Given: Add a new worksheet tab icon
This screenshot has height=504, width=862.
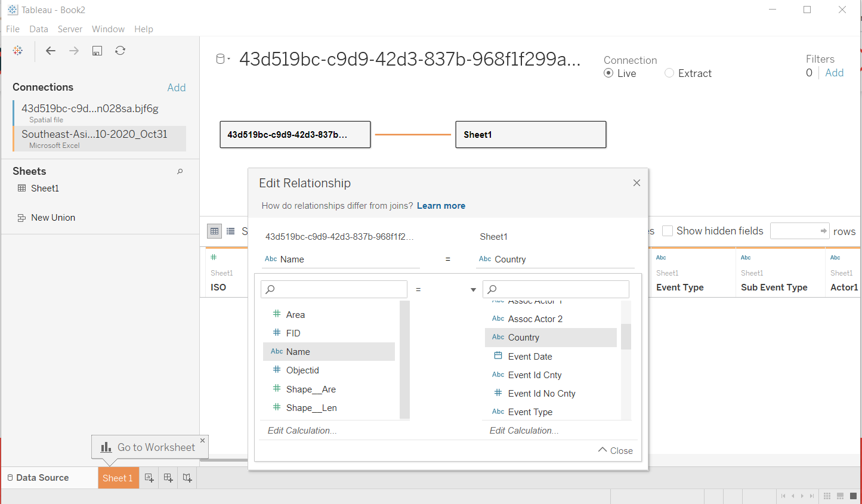Looking at the screenshot, I should pos(149,478).
